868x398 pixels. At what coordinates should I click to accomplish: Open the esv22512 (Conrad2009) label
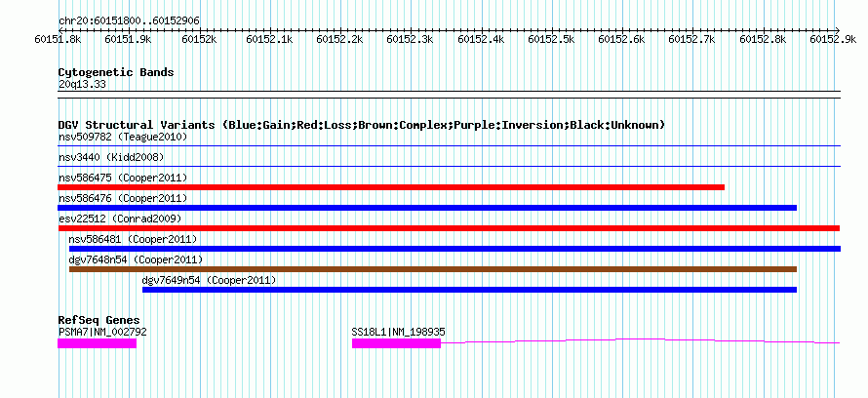[x=120, y=219]
